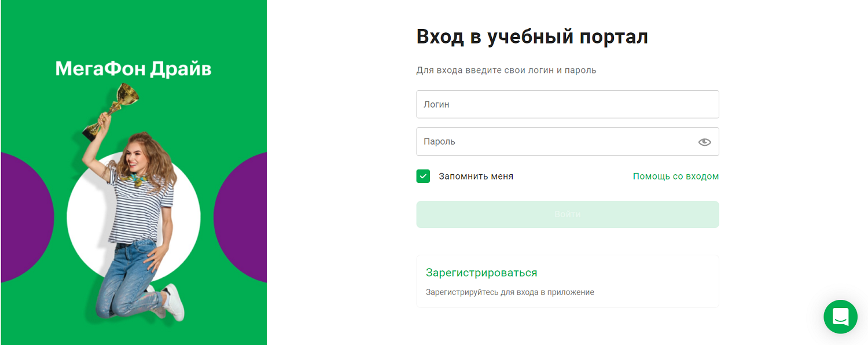
Task: Click the "Запомнить меня" label text
Action: (x=476, y=176)
